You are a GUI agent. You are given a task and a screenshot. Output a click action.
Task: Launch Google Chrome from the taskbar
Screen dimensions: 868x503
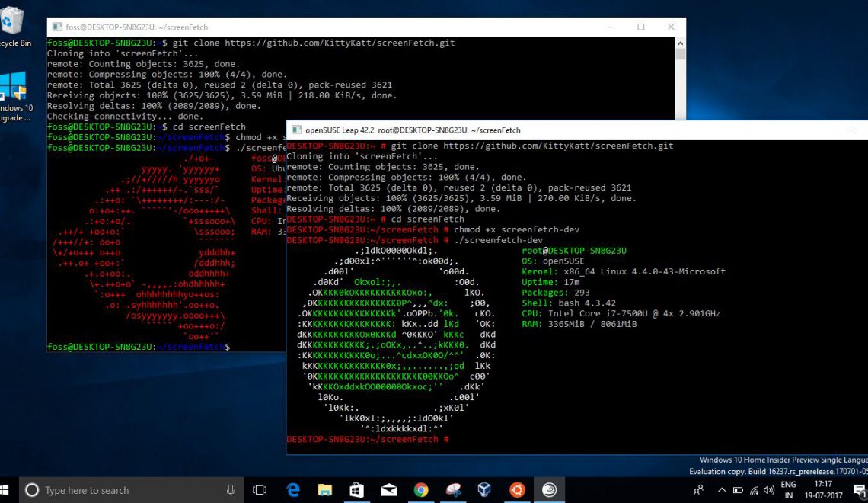tap(421, 490)
